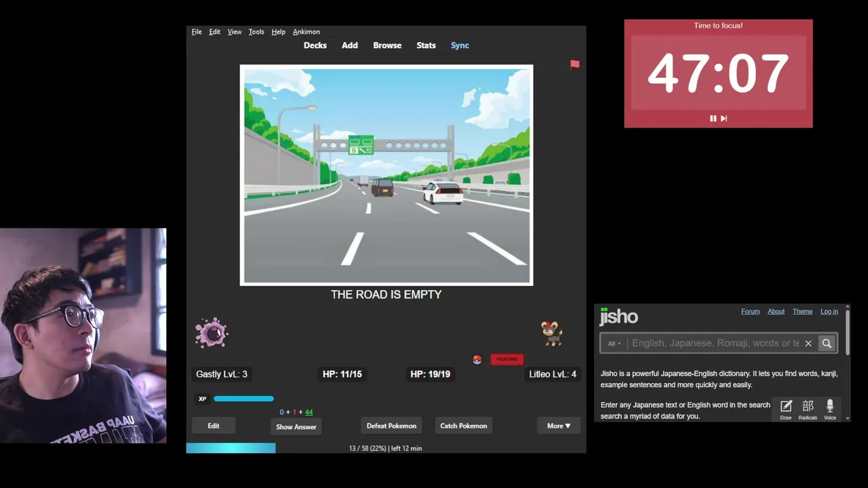
Task: Click the Pokeball icon near Litleo
Action: pos(477,359)
